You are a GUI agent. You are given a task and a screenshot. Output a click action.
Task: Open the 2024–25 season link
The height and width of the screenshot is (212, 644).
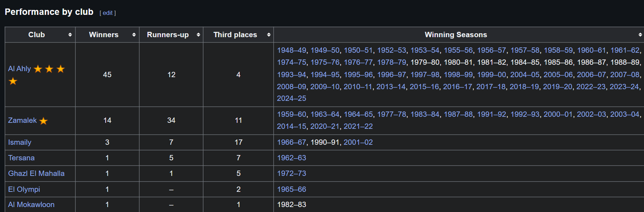point(291,98)
